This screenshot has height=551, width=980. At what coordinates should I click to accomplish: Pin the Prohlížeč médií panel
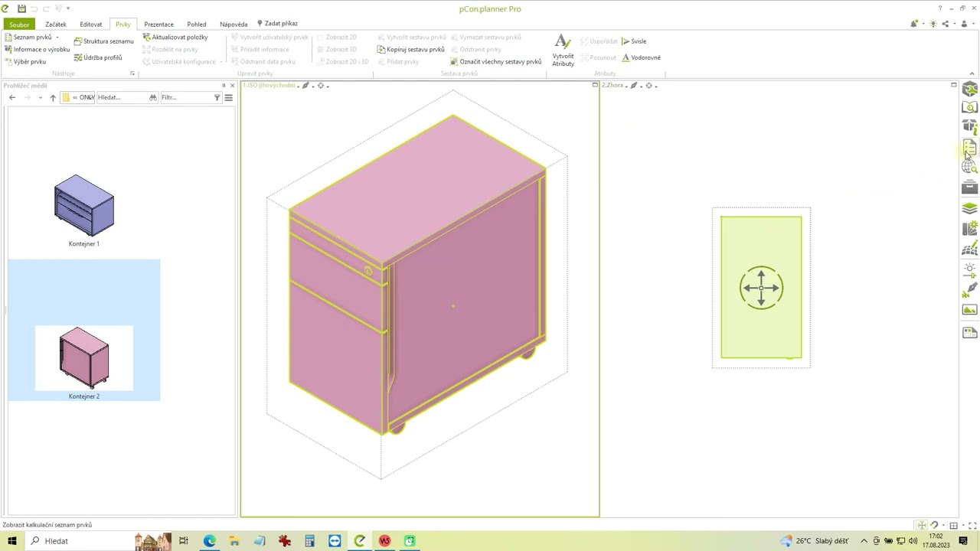(224, 85)
